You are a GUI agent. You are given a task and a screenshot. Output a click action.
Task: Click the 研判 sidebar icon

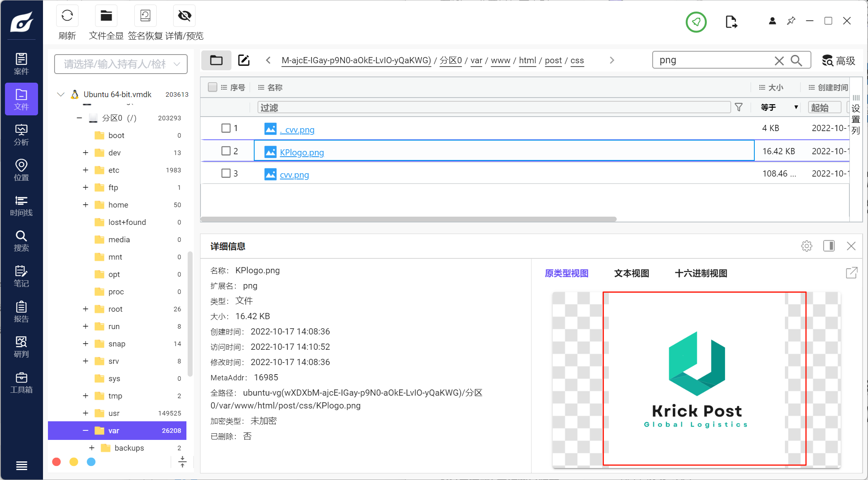[21, 347]
